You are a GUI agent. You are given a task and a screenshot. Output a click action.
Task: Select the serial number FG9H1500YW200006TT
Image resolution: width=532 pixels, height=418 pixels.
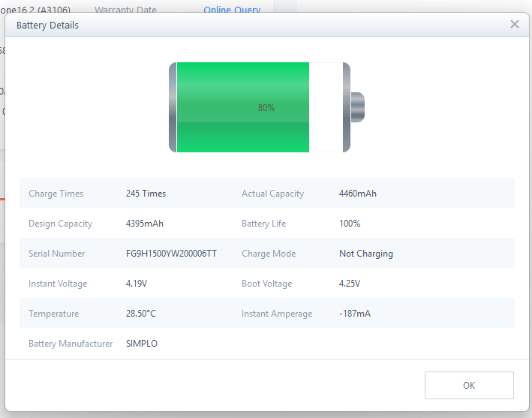[171, 254]
